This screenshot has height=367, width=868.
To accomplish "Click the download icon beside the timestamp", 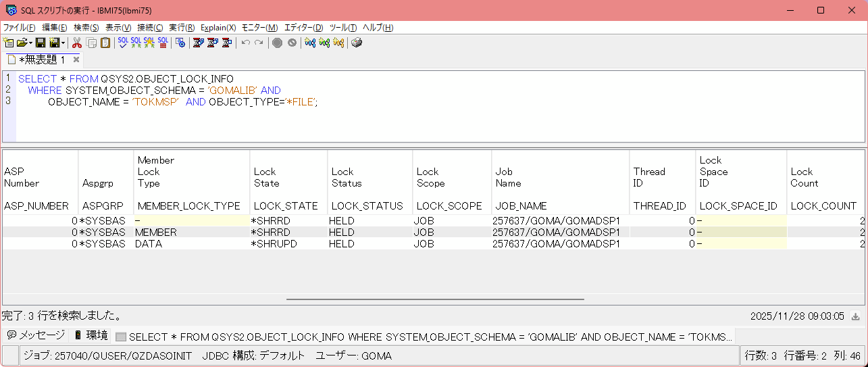I will 855,316.
